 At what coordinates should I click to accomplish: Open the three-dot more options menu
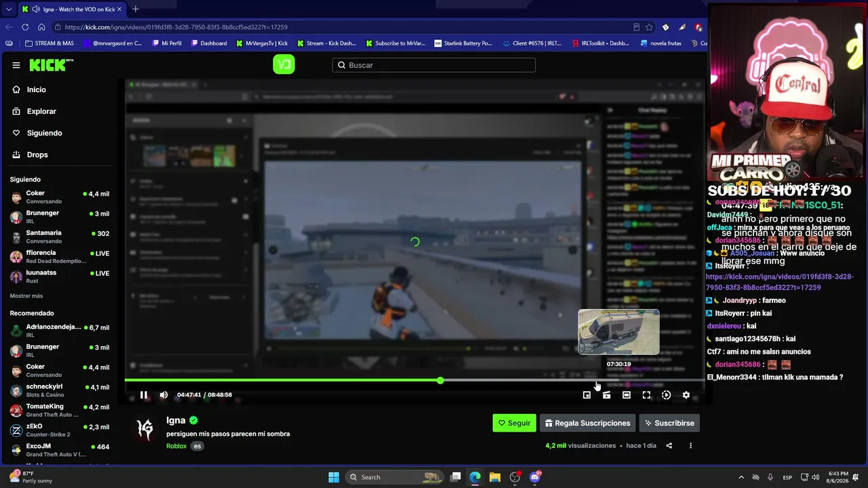tap(690, 446)
